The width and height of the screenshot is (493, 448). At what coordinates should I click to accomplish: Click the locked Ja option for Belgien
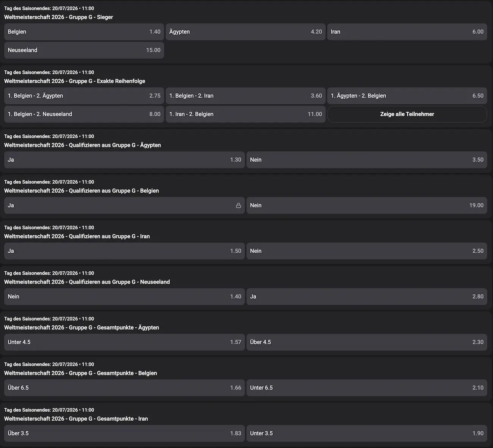click(124, 206)
